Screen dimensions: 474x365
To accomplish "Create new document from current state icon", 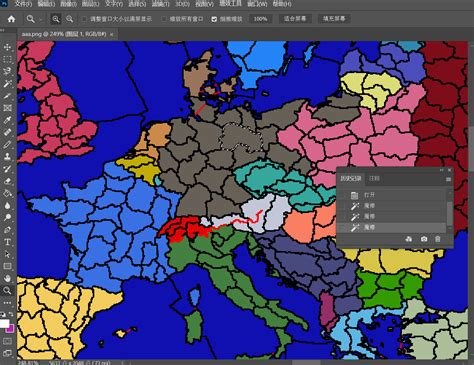I will pyautogui.click(x=409, y=239).
